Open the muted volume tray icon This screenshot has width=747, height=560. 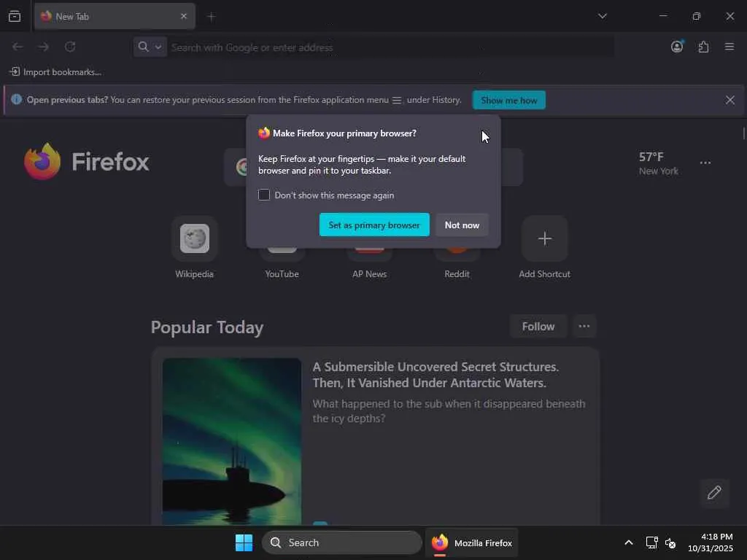(x=670, y=542)
